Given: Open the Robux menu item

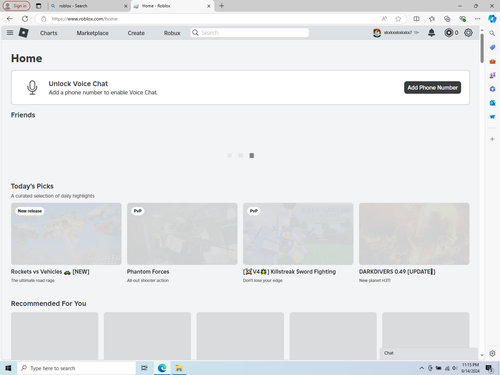Looking at the screenshot, I should [172, 33].
